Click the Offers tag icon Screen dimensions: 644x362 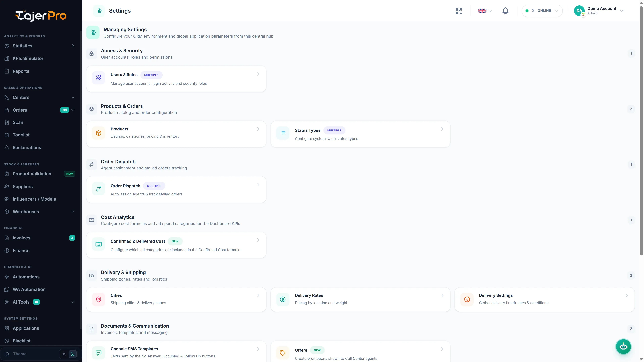283,353
